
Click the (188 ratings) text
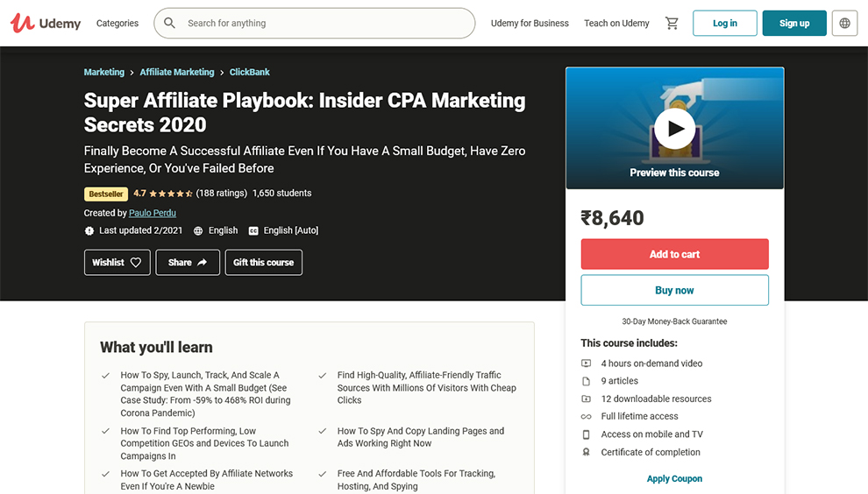pos(222,193)
